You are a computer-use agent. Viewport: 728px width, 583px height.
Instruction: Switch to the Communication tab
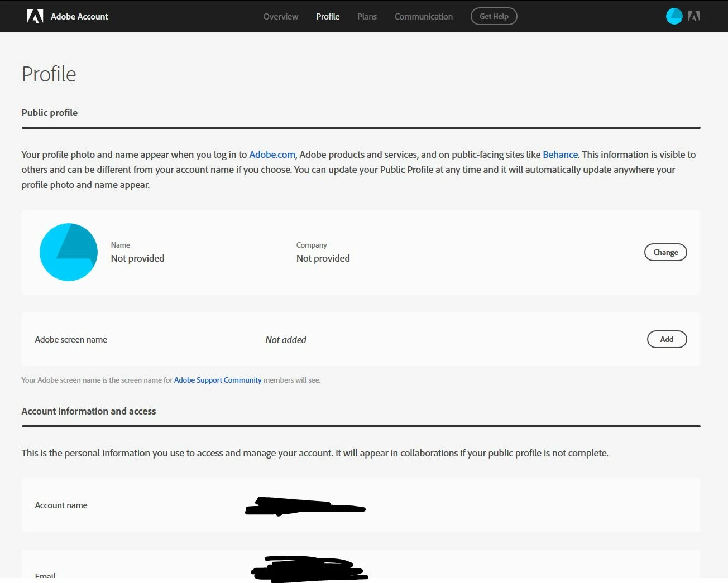tap(424, 17)
